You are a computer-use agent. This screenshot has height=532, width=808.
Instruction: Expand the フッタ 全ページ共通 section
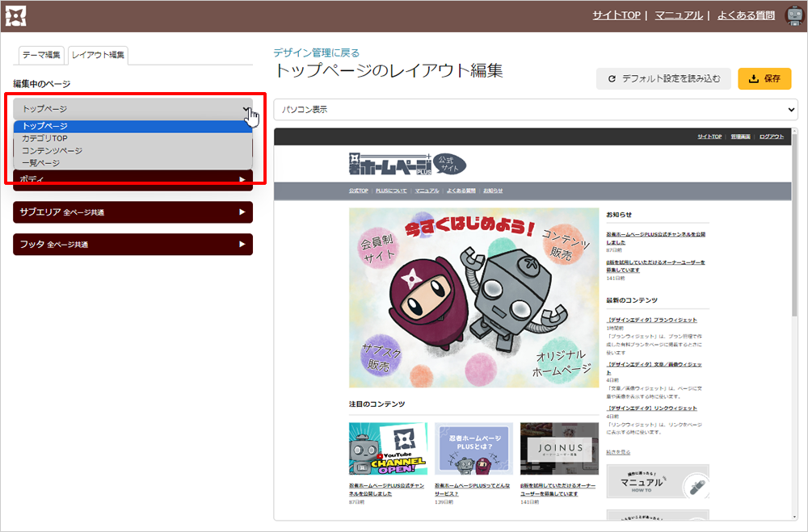point(133,245)
